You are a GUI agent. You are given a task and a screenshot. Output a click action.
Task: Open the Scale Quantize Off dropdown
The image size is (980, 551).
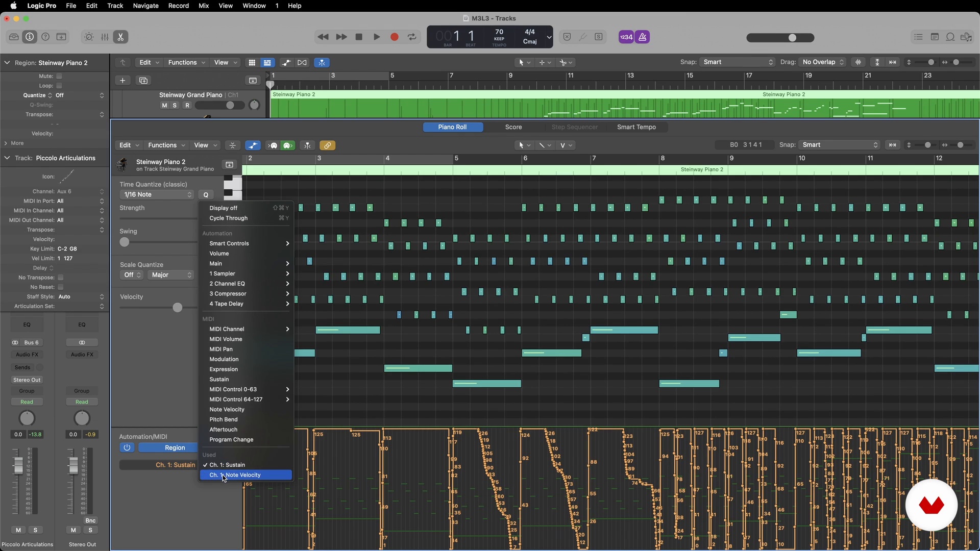132,274
